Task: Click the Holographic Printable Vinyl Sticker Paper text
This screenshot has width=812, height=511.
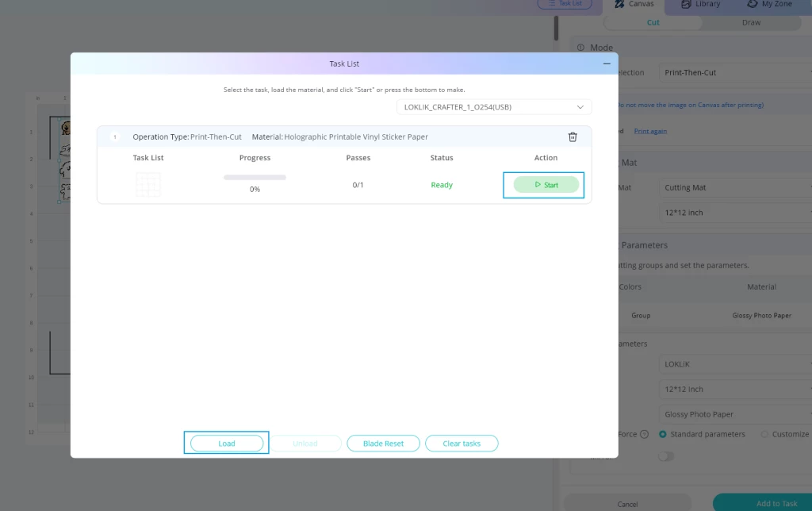Action: (x=356, y=136)
